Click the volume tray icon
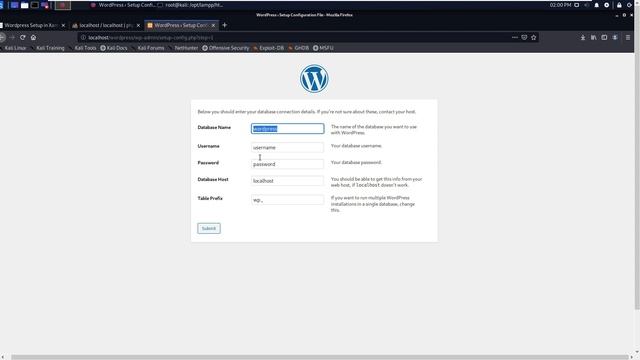The height and width of the screenshot is (360, 640). click(x=587, y=5)
